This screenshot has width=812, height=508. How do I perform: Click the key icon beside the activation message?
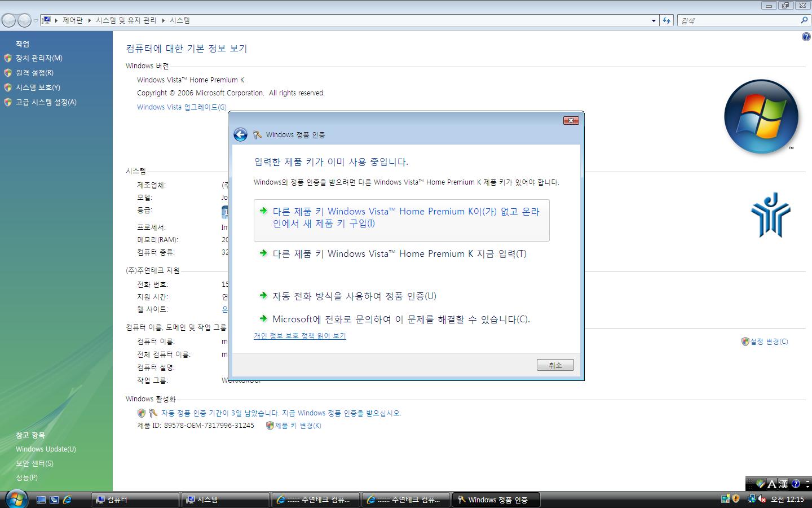click(x=152, y=413)
